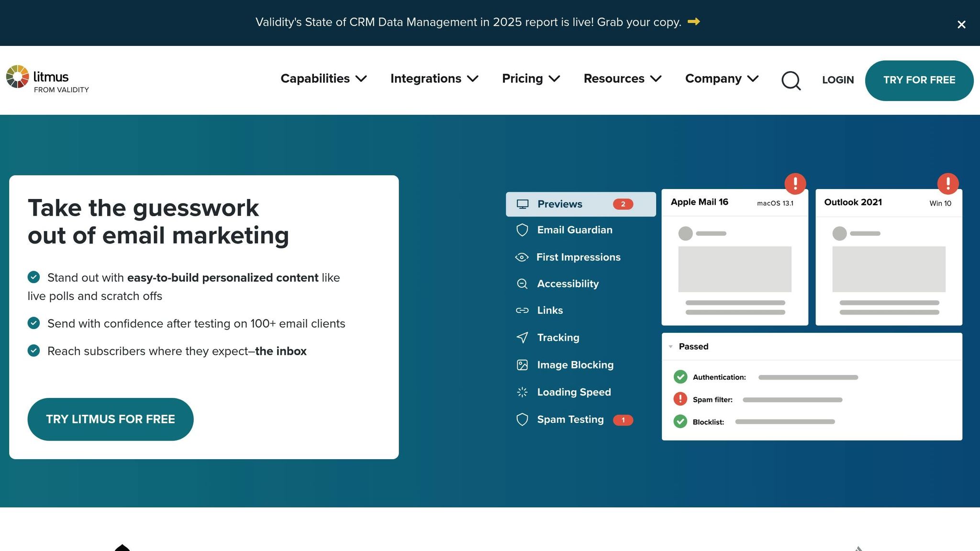Viewport: 980px width, 551px height.
Task: Click the Previews count badge 2
Action: 623,204
